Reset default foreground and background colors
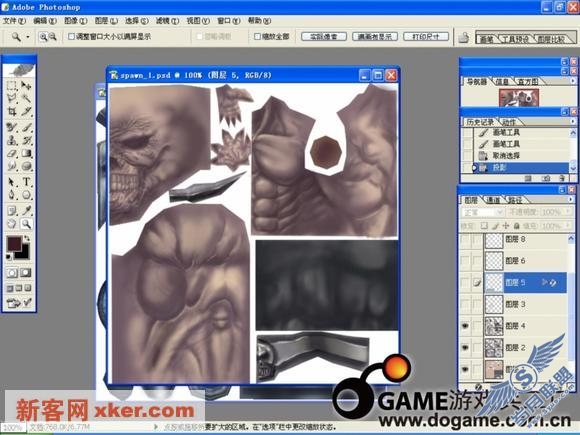 9,257
